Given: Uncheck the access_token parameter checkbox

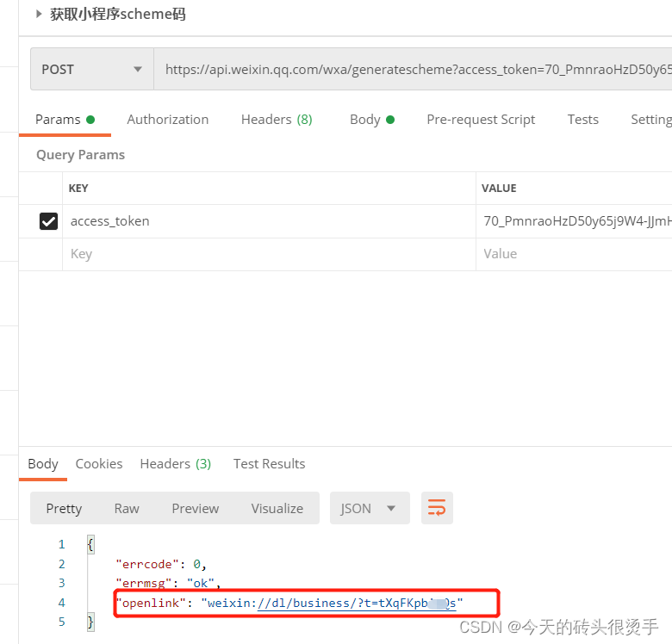Looking at the screenshot, I should (48, 221).
